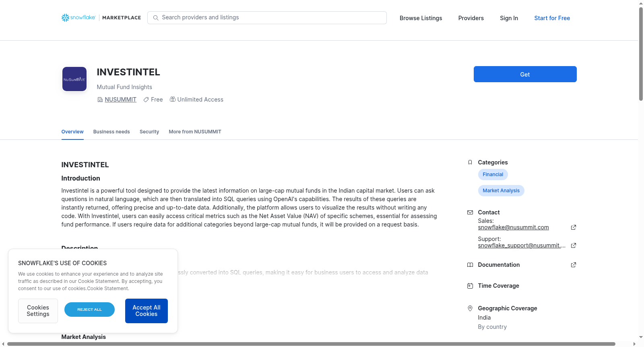The width and height of the screenshot is (644, 347).
Task: Click the price tag icon beside Free
Action: click(x=146, y=100)
